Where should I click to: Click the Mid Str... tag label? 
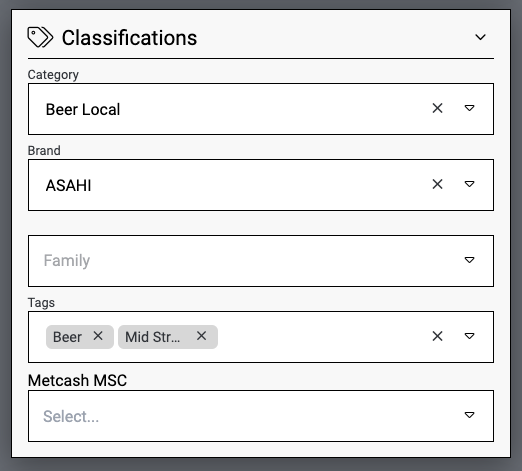(152, 337)
